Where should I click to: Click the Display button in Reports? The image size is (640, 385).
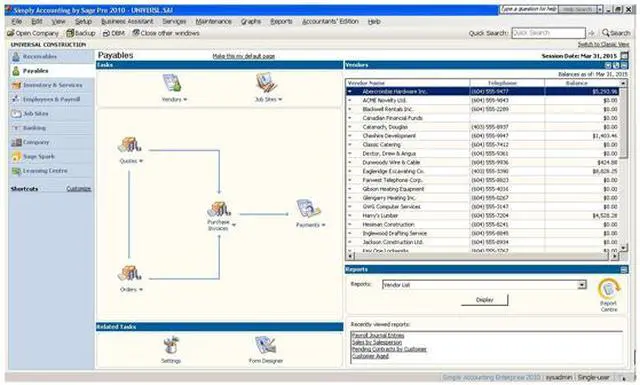485,300
